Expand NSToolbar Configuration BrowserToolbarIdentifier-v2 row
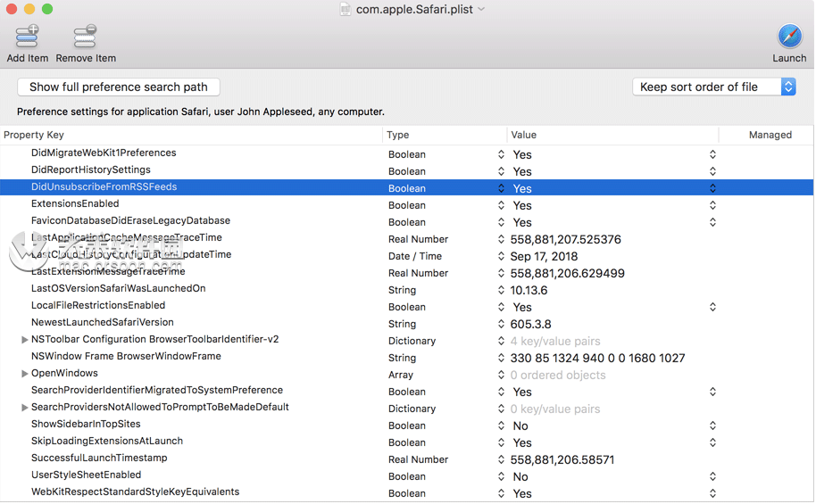 [25, 340]
